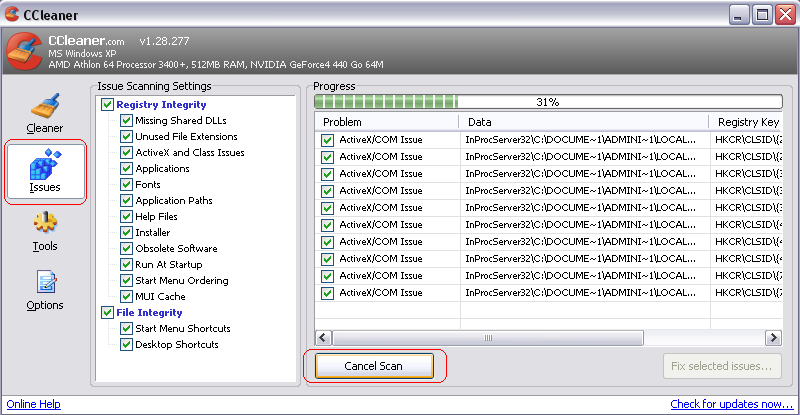Toggle Registry Integrity checkbox
Screen dimensions: 800x415
pyautogui.click(x=107, y=105)
